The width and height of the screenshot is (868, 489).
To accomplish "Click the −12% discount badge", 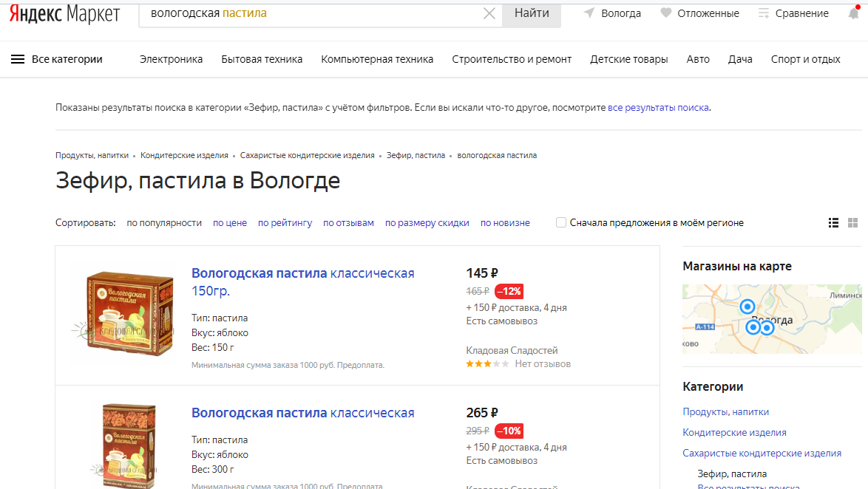I will [509, 291].
